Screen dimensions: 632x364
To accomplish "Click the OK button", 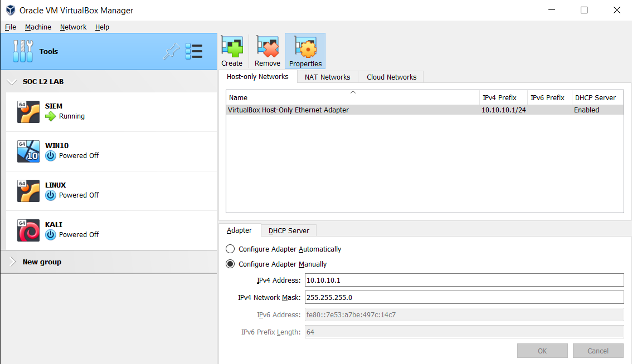I will [x=542, y=351].
